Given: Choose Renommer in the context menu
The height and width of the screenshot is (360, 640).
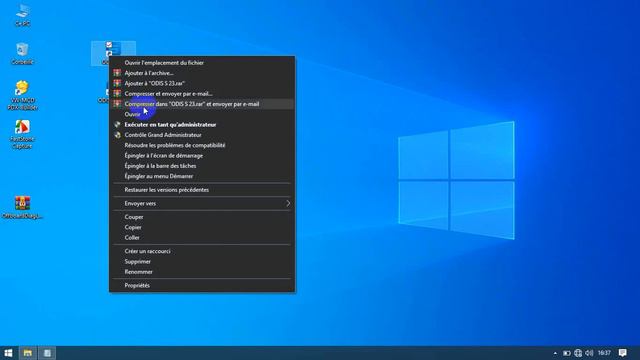Looking at the screenshot, I should click(x=202, y=271).
